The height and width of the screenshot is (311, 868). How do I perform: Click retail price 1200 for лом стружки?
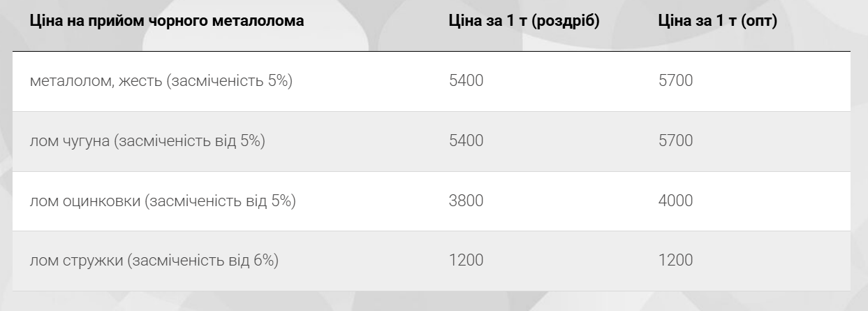point(466,261)
